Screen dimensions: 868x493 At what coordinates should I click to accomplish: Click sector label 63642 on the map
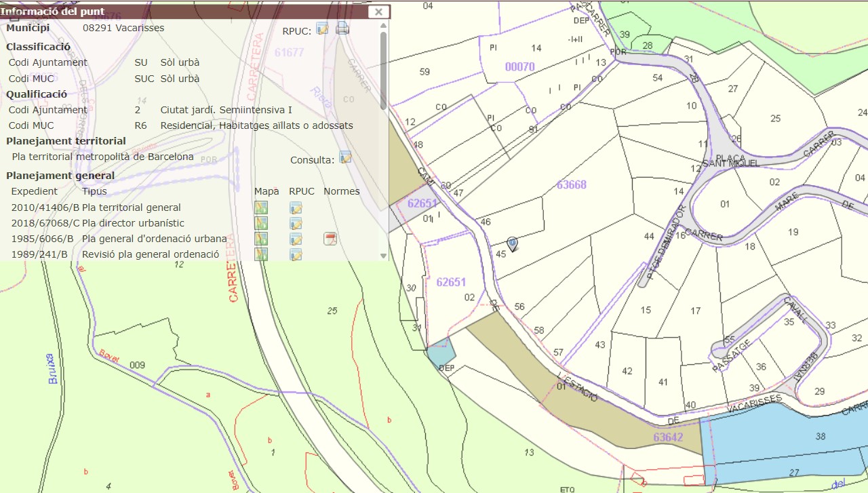pyautogui.click(x=668, y=438)
